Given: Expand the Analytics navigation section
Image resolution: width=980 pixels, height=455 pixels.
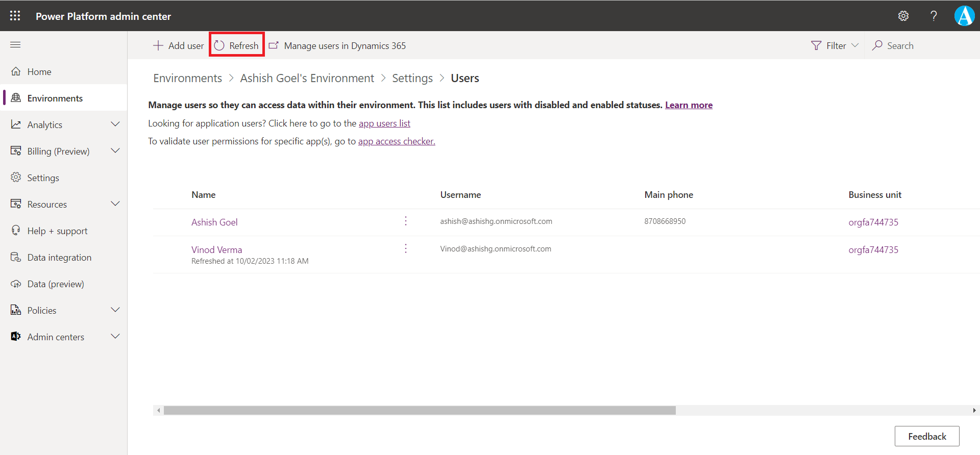Looking at the screenshot, I should pyautogui.click(x=115, y=124).
